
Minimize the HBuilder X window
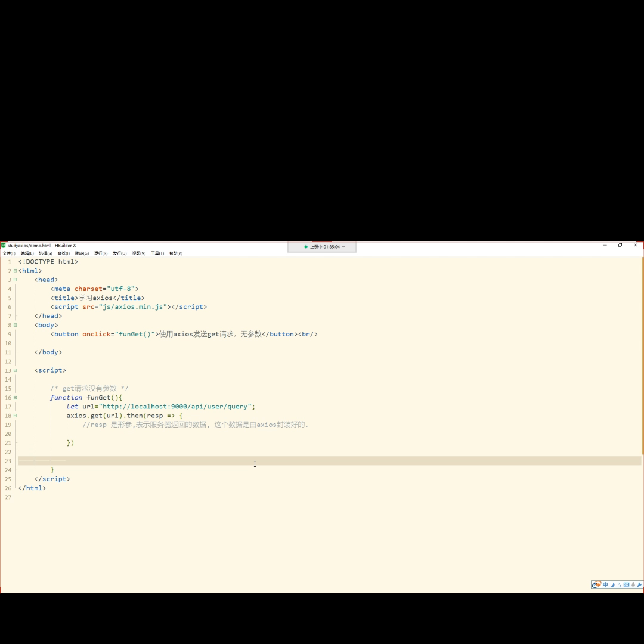[605, 245]
